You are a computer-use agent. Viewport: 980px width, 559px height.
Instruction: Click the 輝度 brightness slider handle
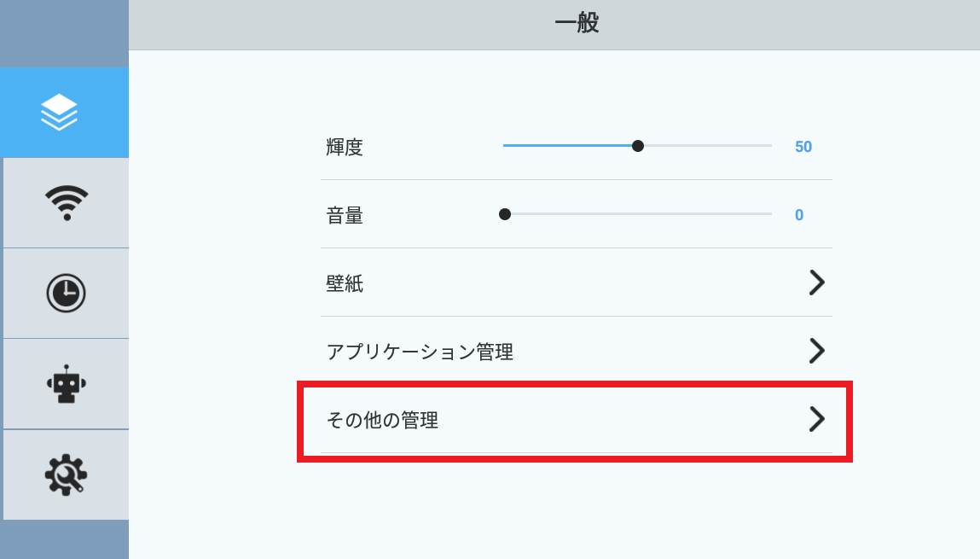click(x=637, y=146)
